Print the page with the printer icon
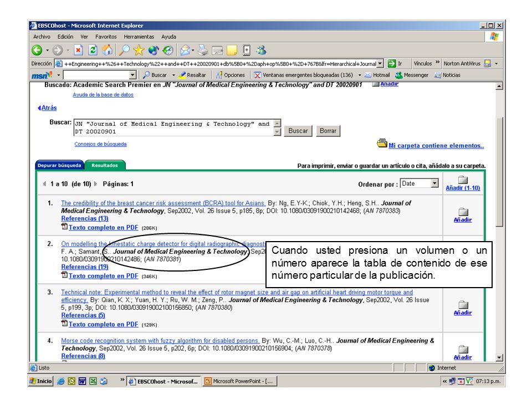The image size is (532, 399). point(203,50)
